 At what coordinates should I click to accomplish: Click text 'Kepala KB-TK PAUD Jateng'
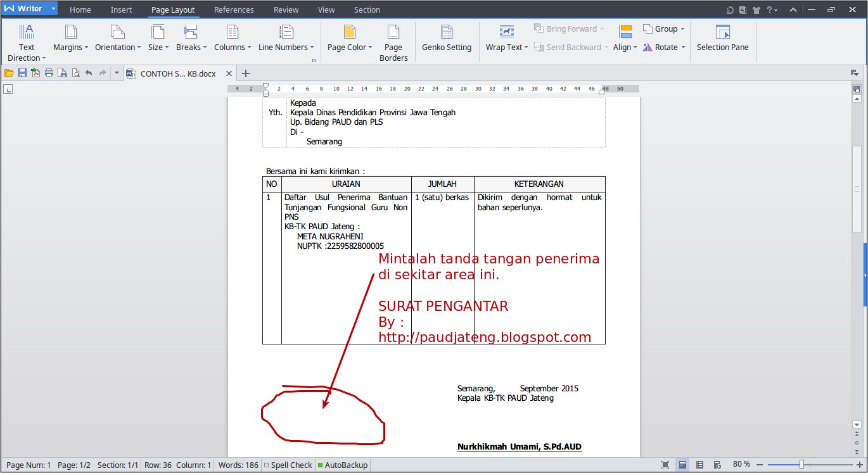(x=506, y=398)
